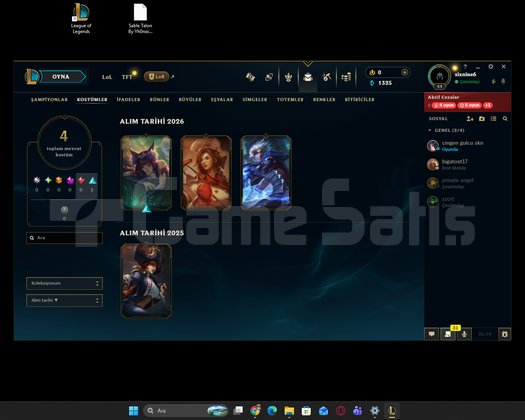525x420 pixels.
Task: Click the RP purchase plus icon
Action: pyautogui.click(x=404, y=72)
